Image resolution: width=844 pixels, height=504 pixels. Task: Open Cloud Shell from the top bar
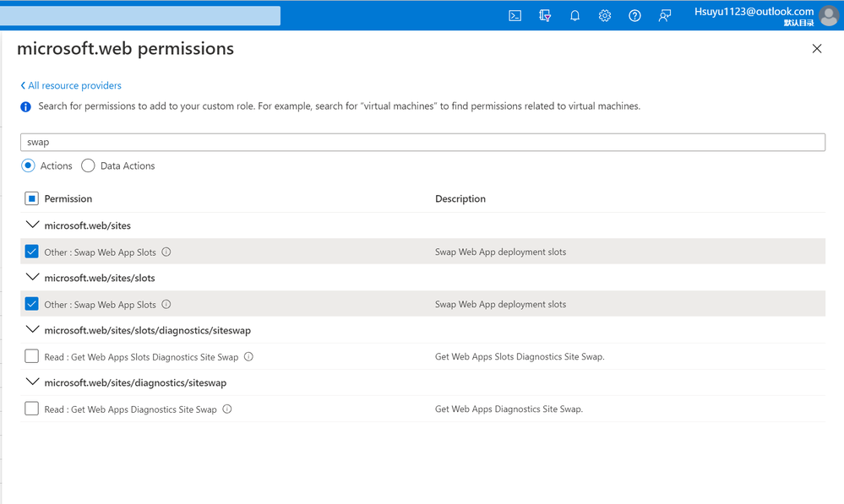point(515,15)
